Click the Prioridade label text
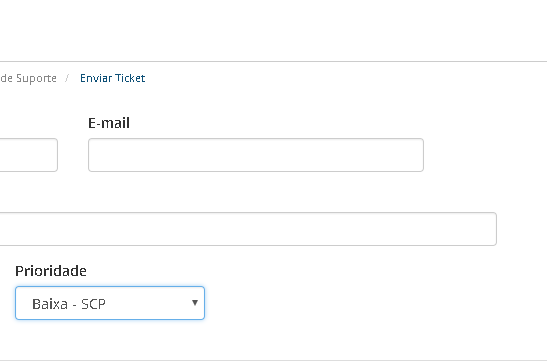 [51, 271]
